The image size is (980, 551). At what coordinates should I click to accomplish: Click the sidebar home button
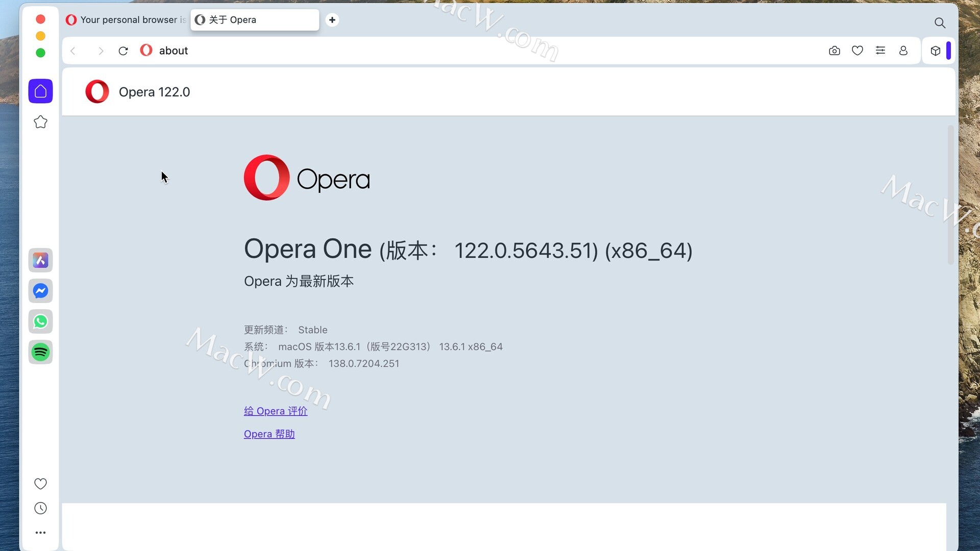(x=40, y=91)
